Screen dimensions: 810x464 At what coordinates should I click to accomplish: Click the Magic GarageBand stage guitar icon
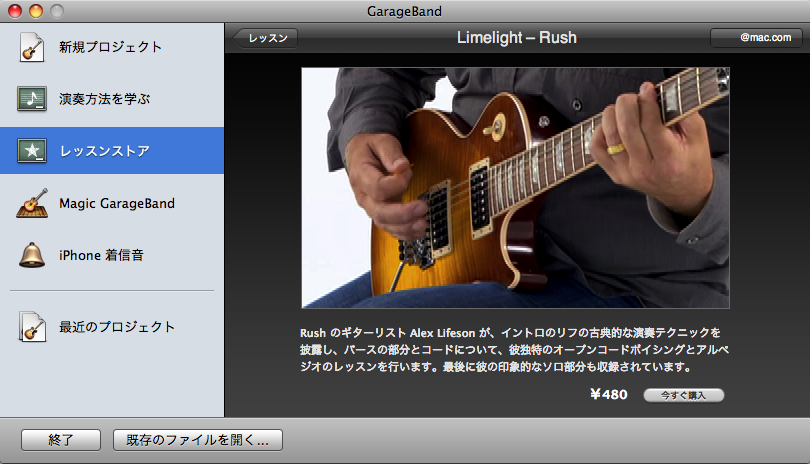(32, 203)
